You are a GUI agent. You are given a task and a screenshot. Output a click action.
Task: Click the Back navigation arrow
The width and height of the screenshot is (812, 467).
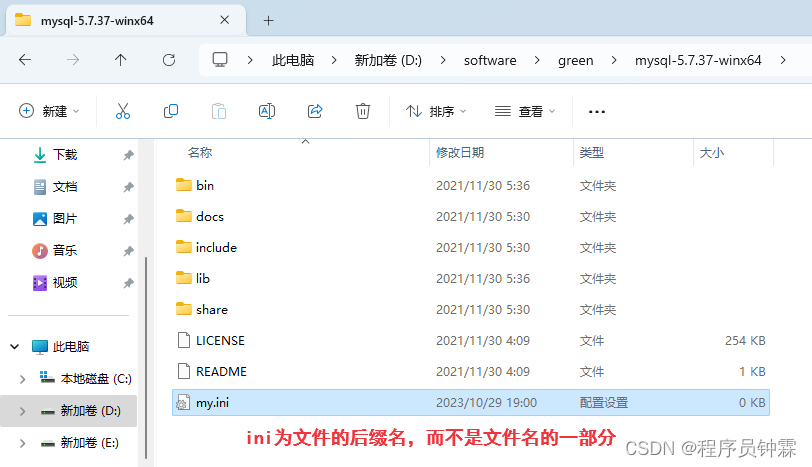point(25,60)
